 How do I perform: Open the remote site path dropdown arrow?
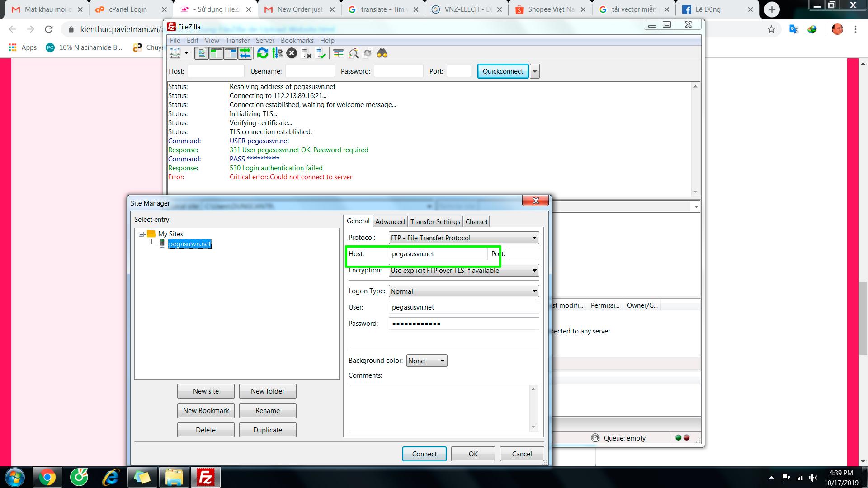[696, 206]
